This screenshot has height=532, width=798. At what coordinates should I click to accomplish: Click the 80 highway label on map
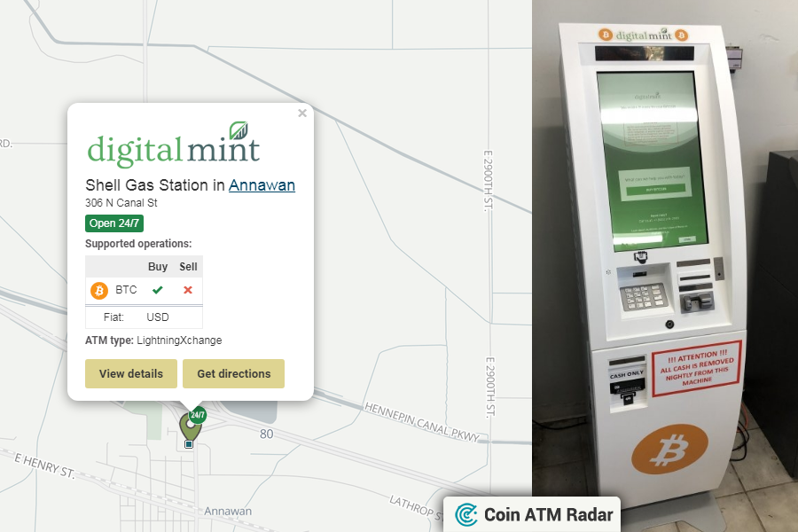pyautogui.click(x=266, y=434)
